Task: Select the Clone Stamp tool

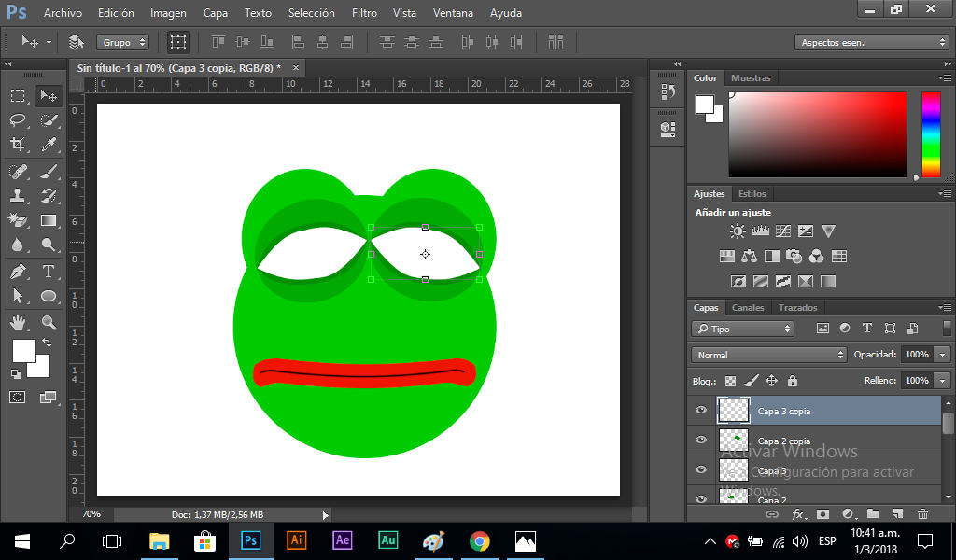Action: click(18, 196)
